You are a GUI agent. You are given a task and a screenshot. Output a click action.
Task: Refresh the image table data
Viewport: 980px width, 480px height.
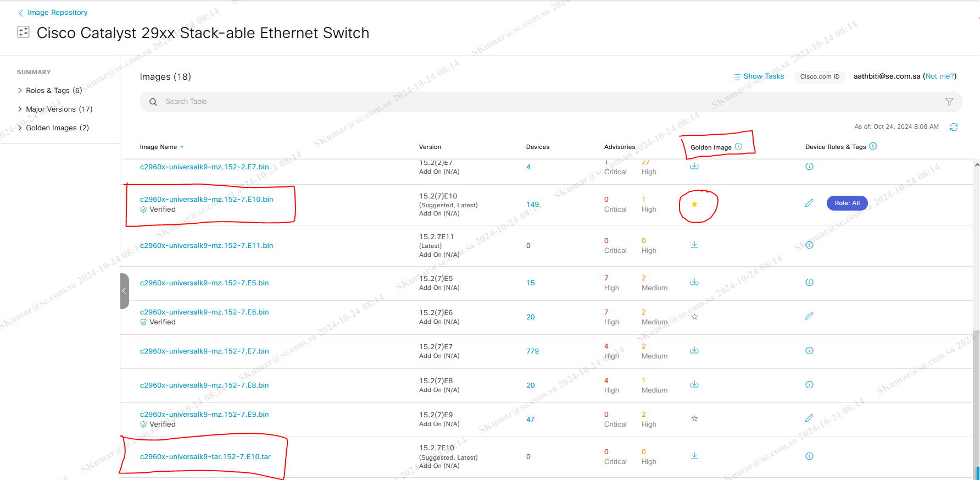(x=954, y=127)
